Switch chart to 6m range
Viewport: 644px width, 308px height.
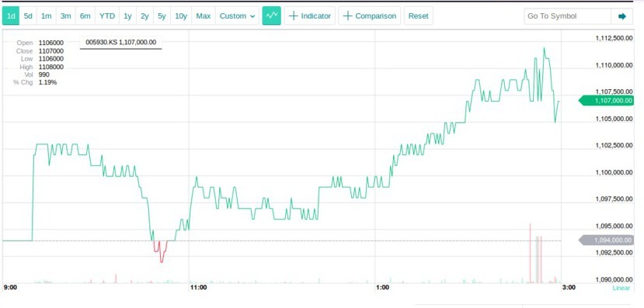[x=85, y=16]
